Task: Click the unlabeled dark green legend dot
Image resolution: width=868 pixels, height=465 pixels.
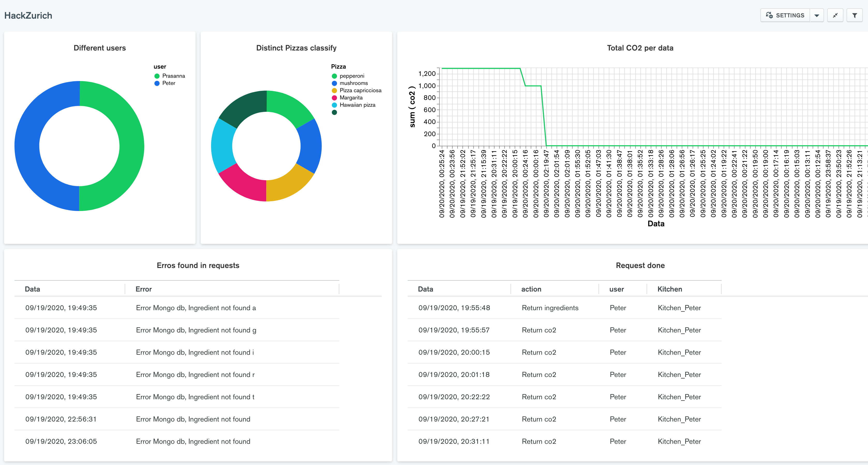Action: coord(334,112)
